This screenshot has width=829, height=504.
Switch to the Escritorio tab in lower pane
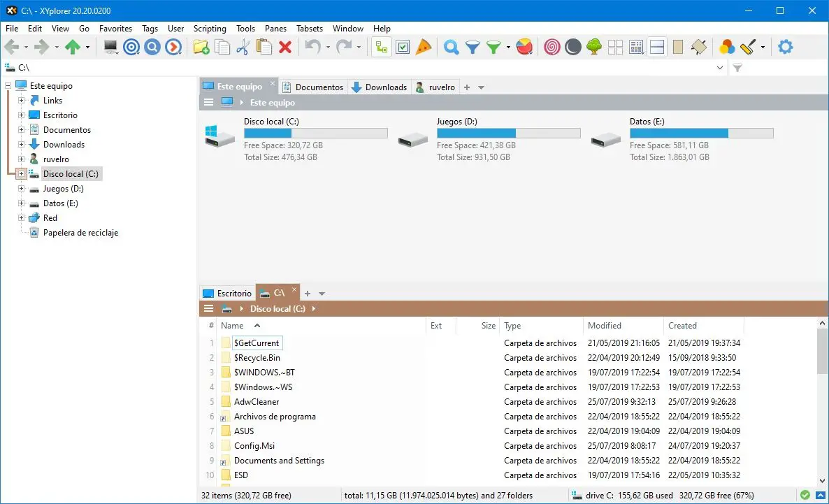[x=227, y=294]
